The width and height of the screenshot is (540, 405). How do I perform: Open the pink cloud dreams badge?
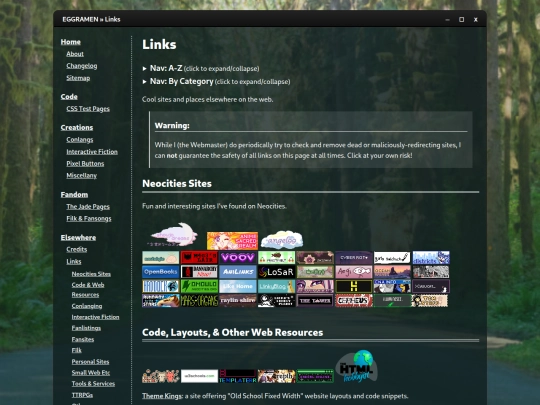(174, 235)
